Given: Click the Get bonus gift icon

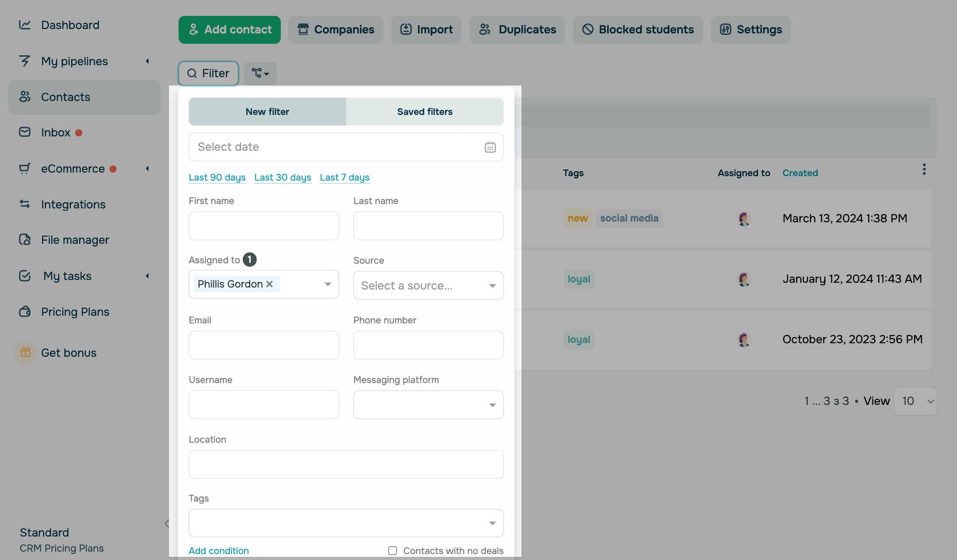Looking at the screenshot, I should (x=25, y=352).
